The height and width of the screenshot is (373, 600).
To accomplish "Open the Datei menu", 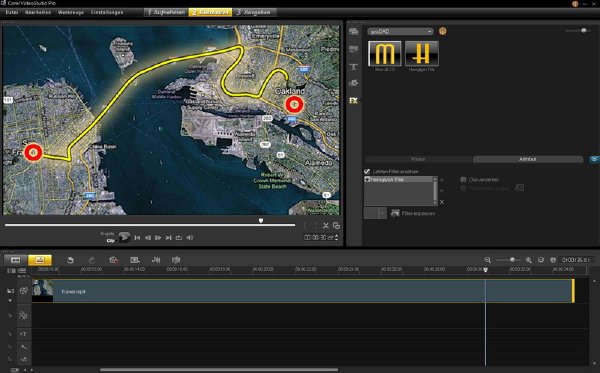I will [12, 12].
